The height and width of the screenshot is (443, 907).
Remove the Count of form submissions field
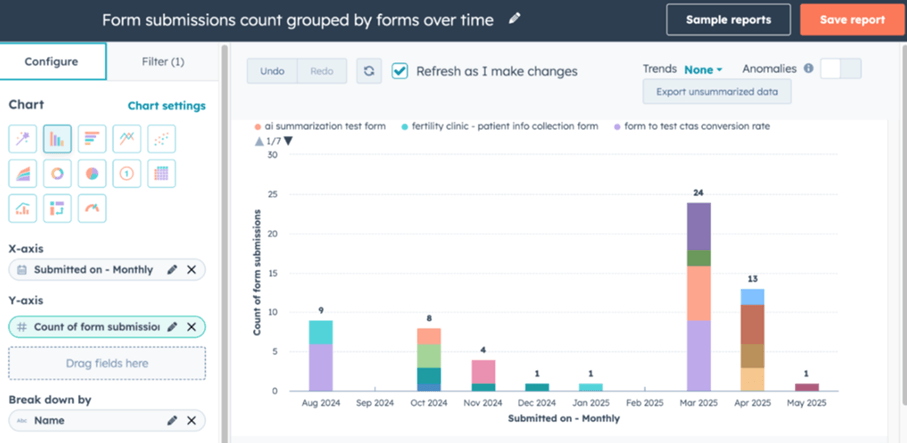[191, 327]
